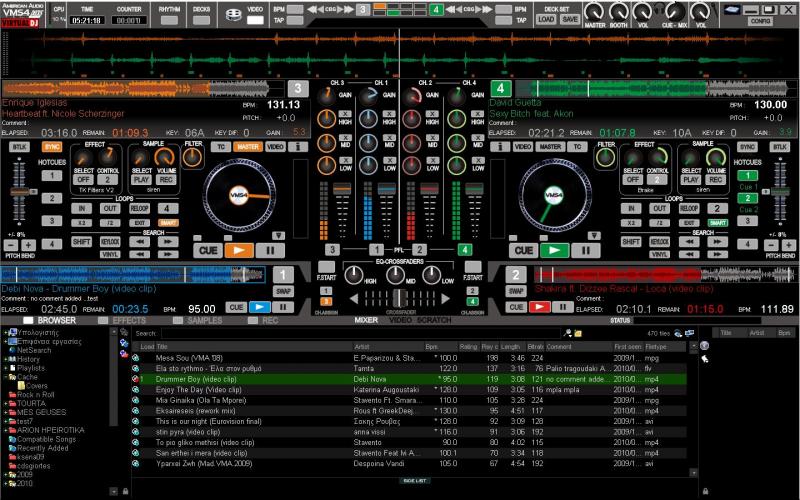This screenshot has width=800, height=500.
Task: Enable PFL for channel 3
Action: 332,249
